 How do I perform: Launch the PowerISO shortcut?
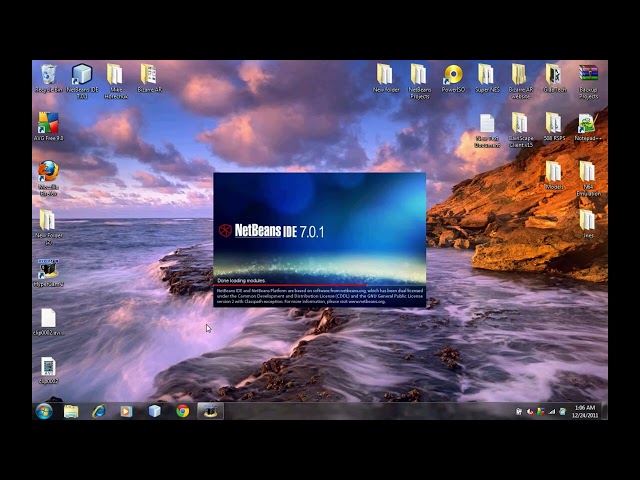pos(453,78)
